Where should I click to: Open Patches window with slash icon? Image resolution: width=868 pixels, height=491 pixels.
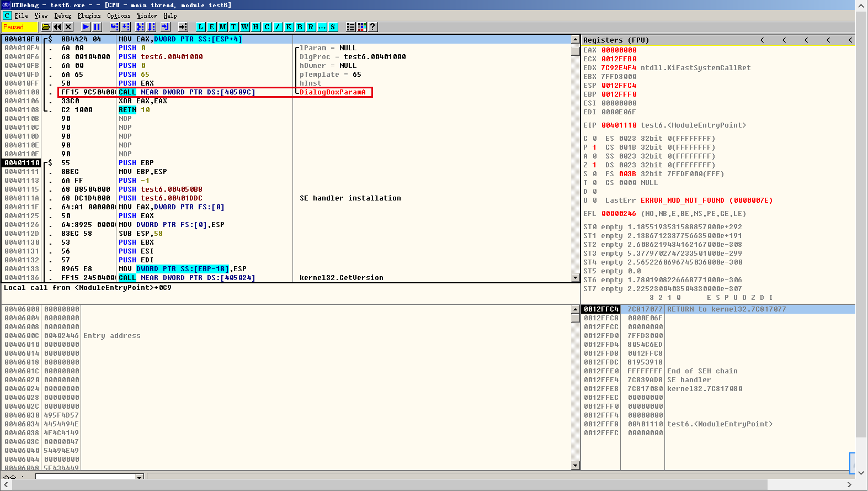(x=278, y=27)
